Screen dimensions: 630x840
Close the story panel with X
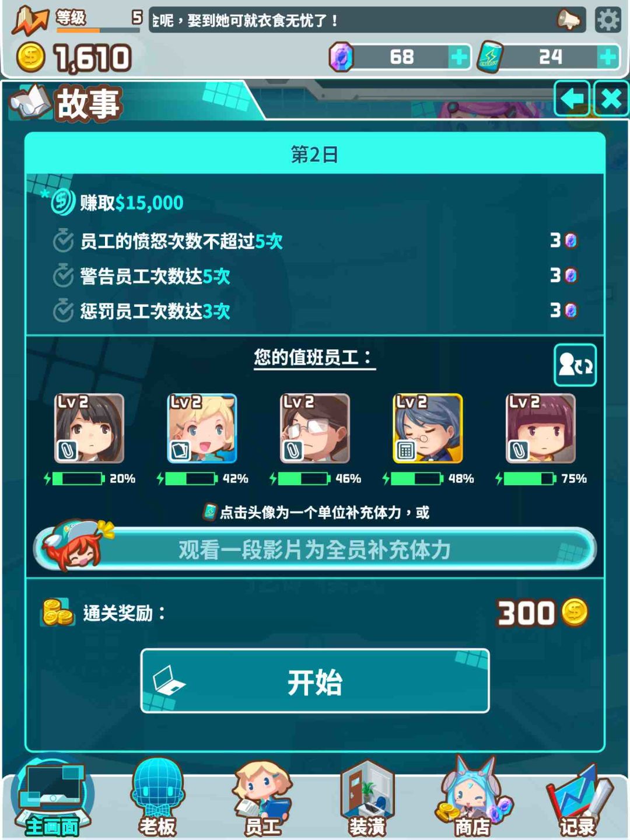[x=611, y=99]
